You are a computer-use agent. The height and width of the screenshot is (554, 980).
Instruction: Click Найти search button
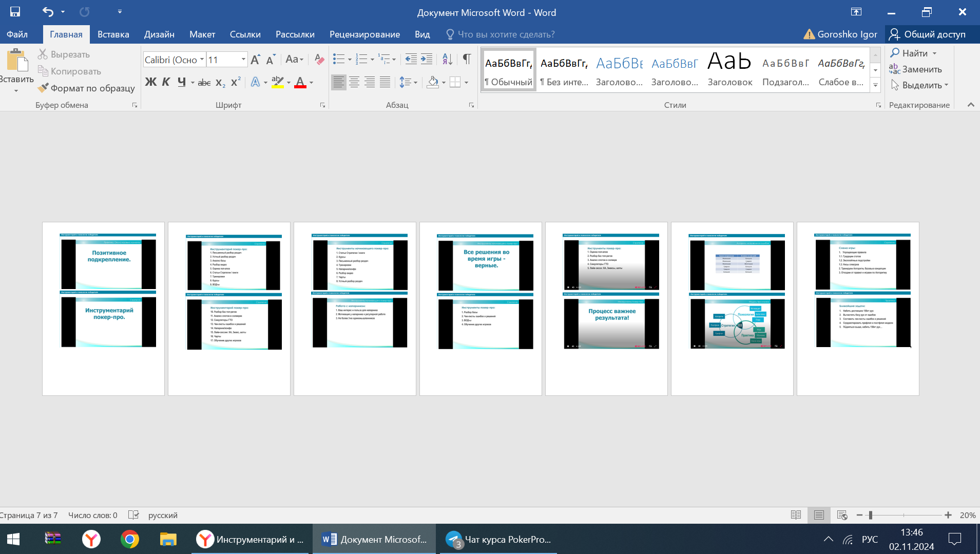(909, 53)
